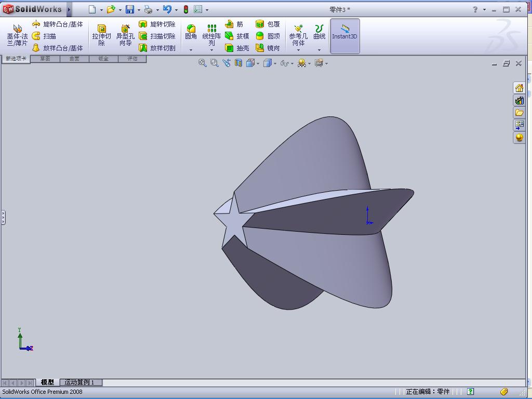Open the Curves (曲线) tool
The image size is (532, 399).
(x=319, y=32)
